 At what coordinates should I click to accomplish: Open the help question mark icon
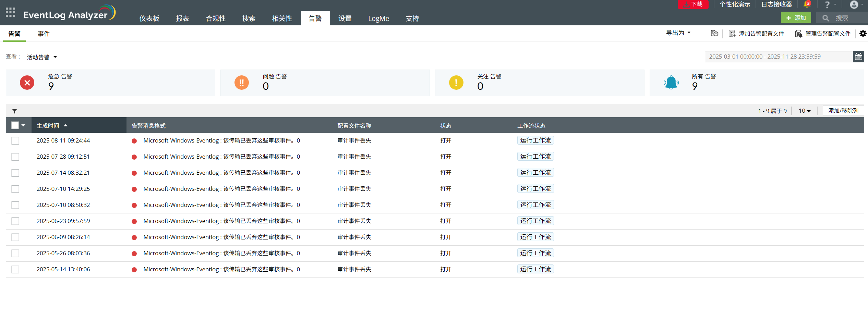(x=827, y=5)
